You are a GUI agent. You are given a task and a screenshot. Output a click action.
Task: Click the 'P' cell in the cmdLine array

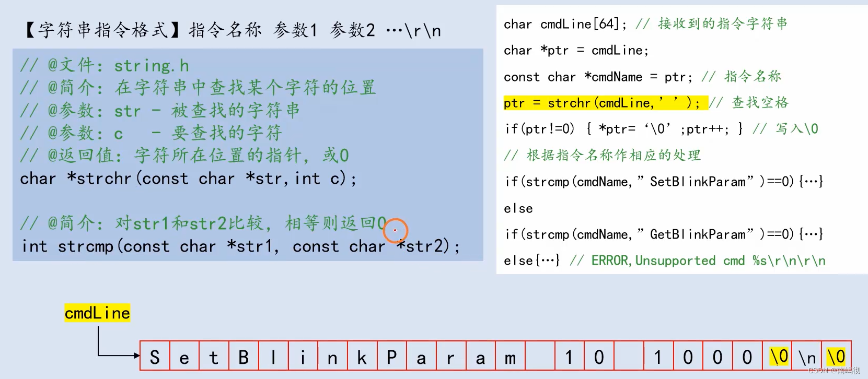point(391,356)
